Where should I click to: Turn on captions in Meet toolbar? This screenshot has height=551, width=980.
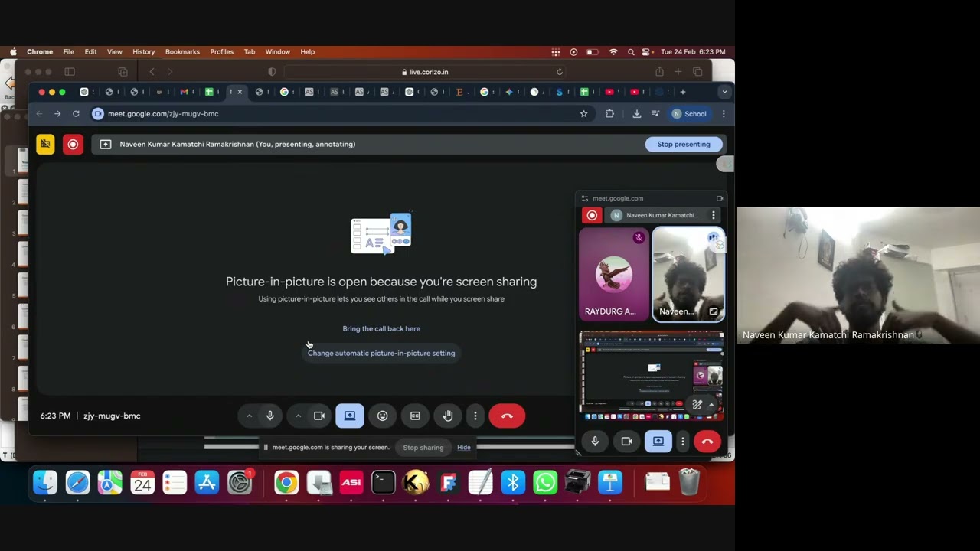click(x=415, y=416)
